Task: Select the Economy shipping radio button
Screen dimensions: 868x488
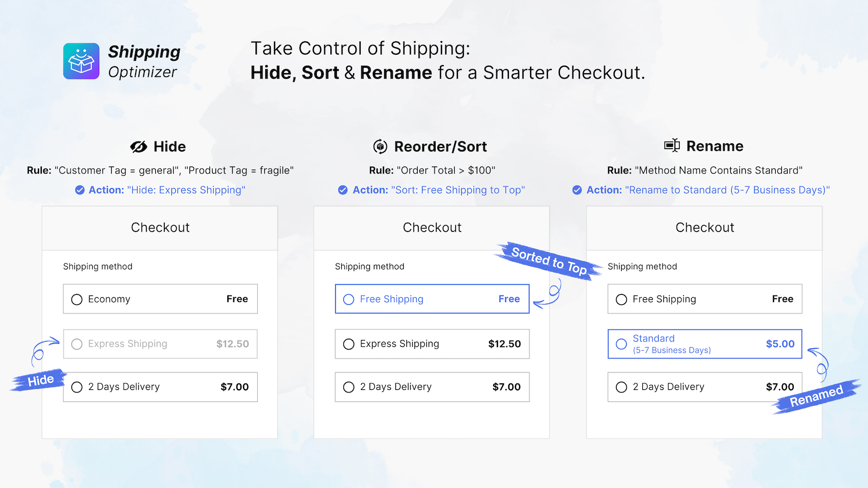Action: [77, 299]
